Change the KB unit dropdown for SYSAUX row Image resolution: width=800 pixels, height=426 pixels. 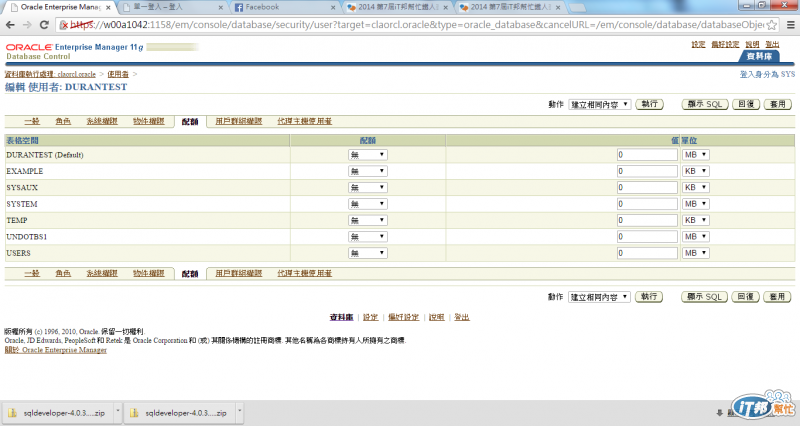click(695, 187)
